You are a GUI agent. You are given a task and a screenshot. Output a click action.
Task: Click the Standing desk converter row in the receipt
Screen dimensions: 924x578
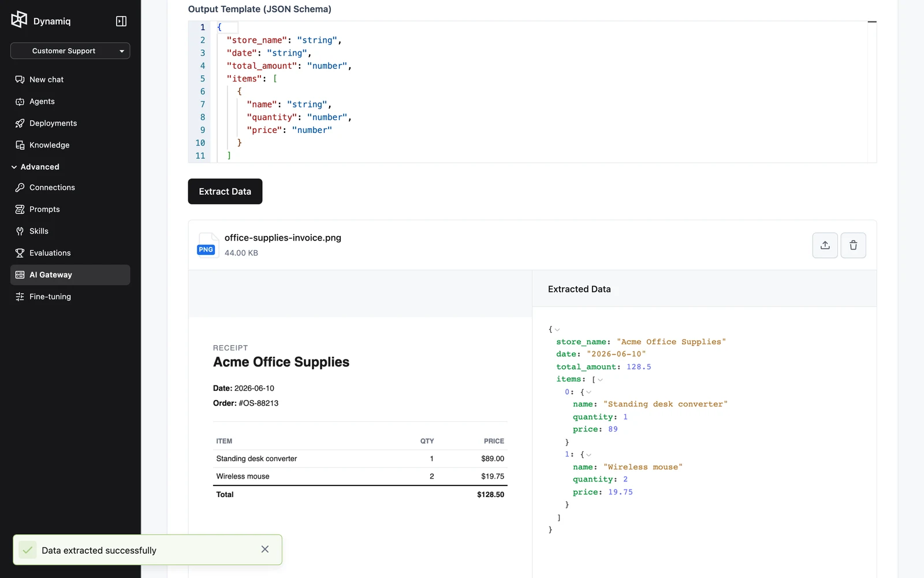[360, 459]
